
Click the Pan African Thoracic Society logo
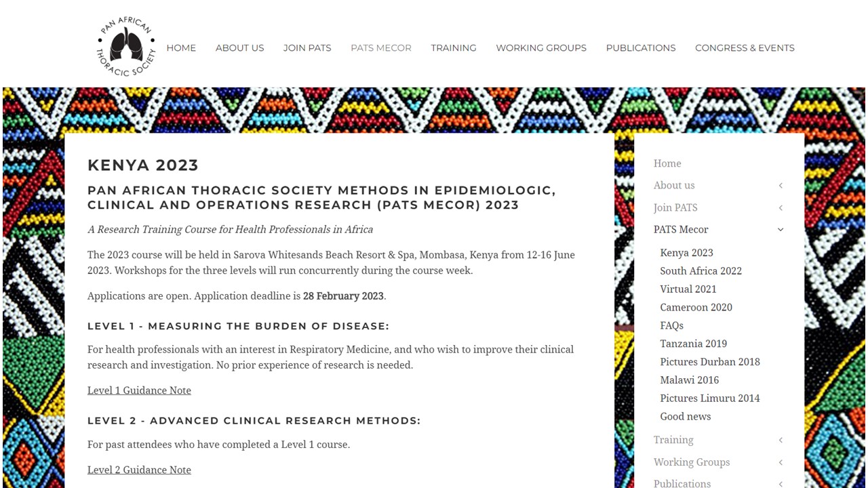tap(126, 47)
